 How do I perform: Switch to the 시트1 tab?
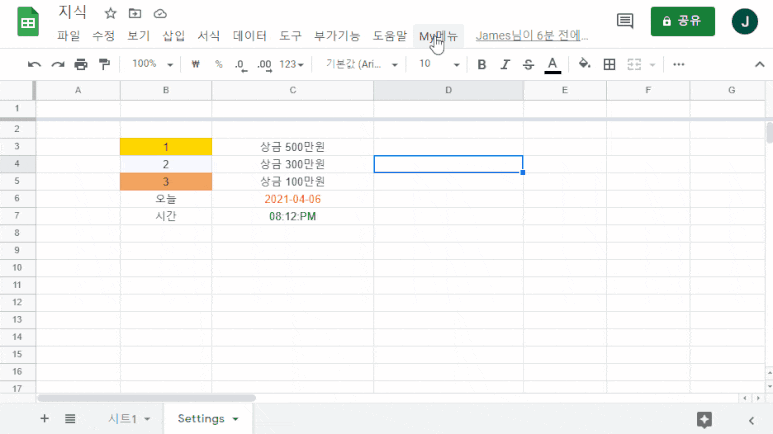click(122, 419)
